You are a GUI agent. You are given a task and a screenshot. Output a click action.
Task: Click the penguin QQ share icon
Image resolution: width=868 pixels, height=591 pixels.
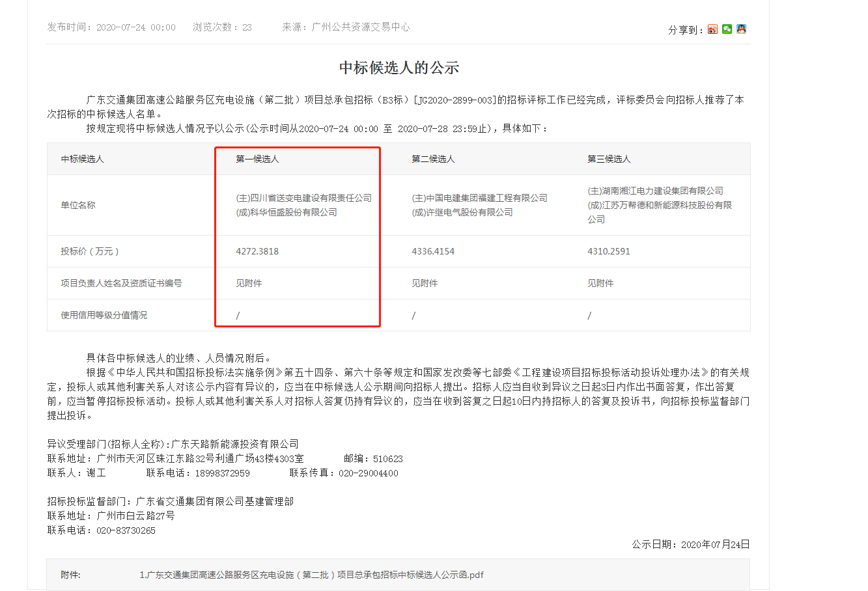tap(742, 29)
